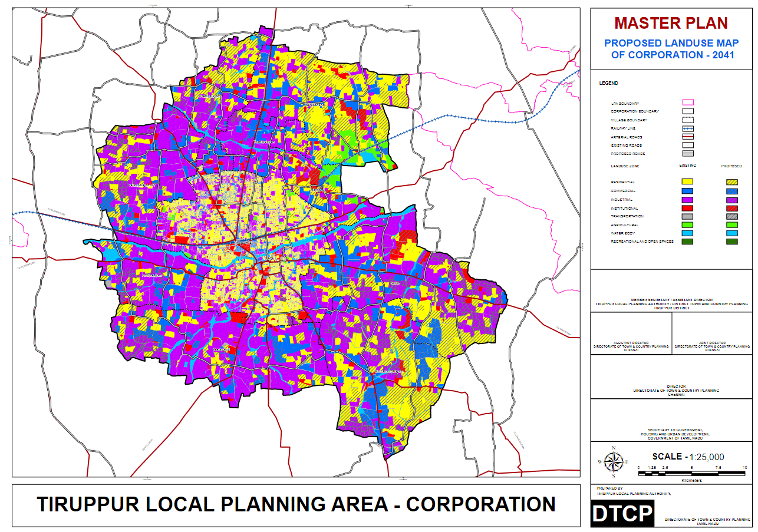758x532 pixels.
Task: Select the proposed Water Body cyan swatch
Action: point(731,233)
